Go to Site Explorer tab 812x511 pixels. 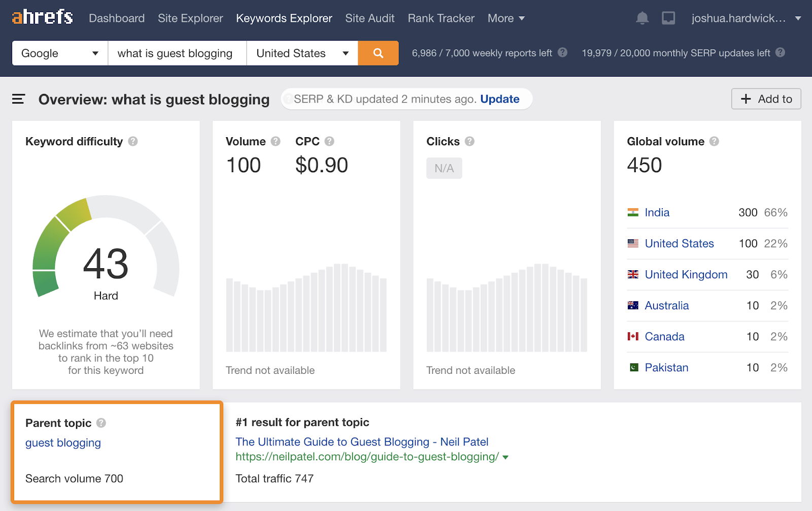190,18
